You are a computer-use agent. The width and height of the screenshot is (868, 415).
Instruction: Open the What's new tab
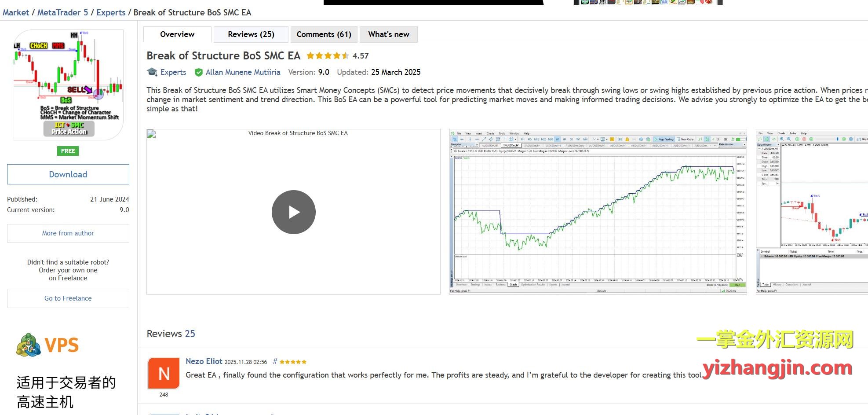pyautogui.click(x=388, y=34)
